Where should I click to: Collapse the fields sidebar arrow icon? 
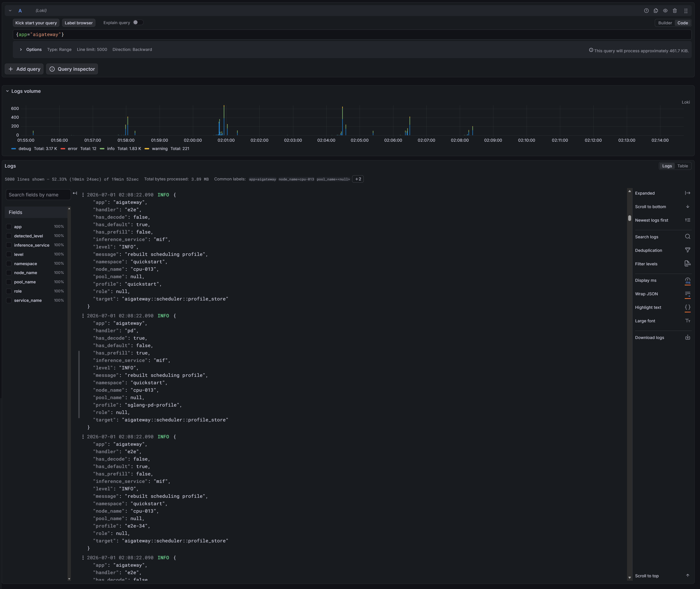(x=75, y=193)
